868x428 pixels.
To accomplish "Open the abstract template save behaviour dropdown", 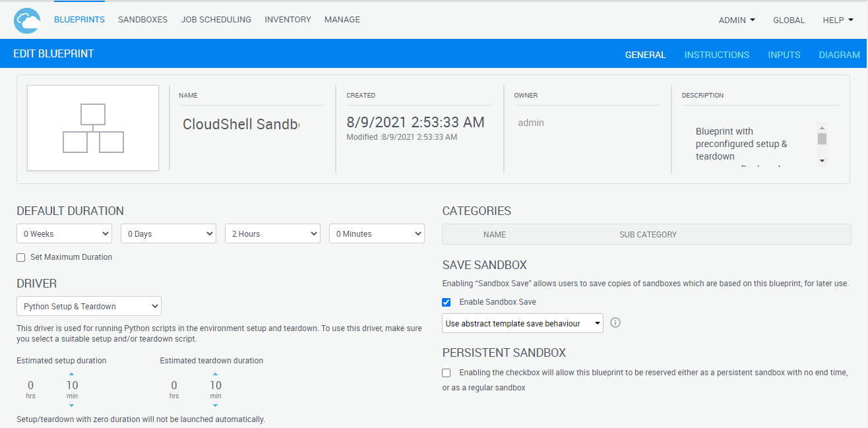I will 522,323.
